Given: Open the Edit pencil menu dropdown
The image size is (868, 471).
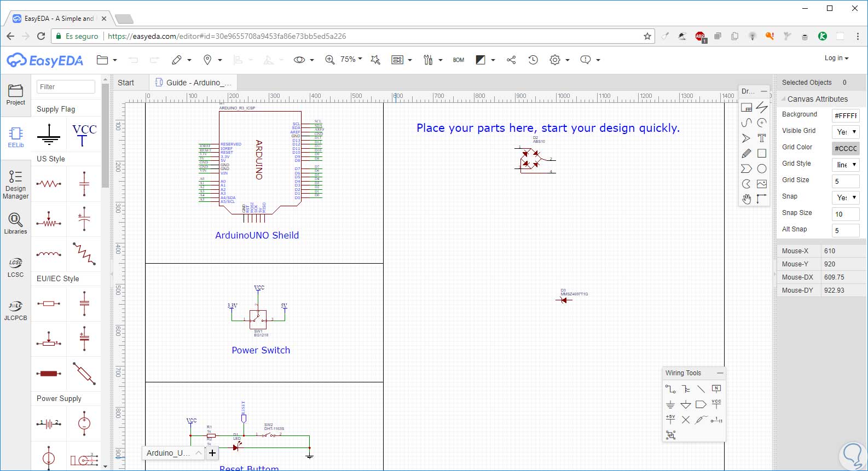Looking at the screenshot, I should 181,60.
